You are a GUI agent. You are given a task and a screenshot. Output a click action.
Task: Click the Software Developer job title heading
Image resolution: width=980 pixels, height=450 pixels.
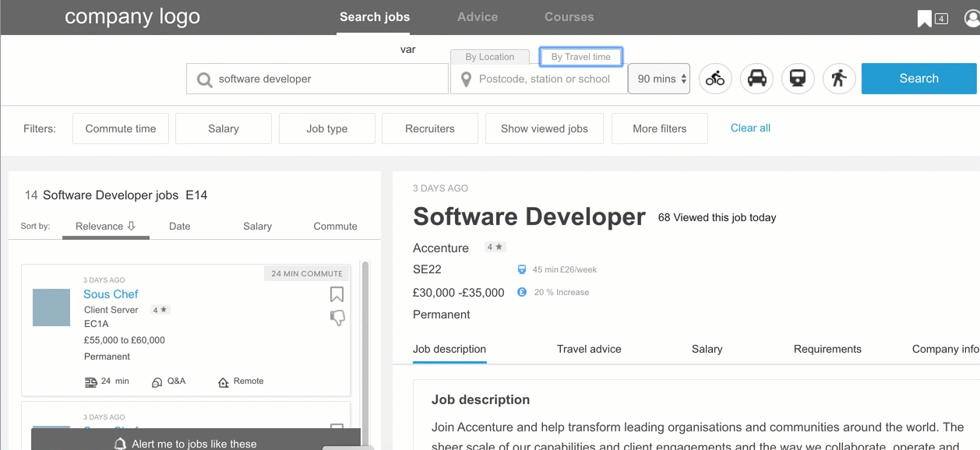530,216
